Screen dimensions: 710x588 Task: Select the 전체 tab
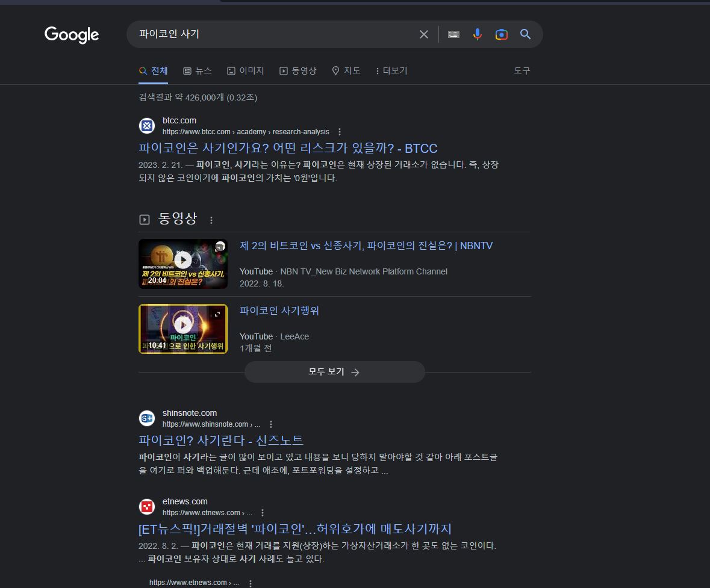click(x=153, y=70)
